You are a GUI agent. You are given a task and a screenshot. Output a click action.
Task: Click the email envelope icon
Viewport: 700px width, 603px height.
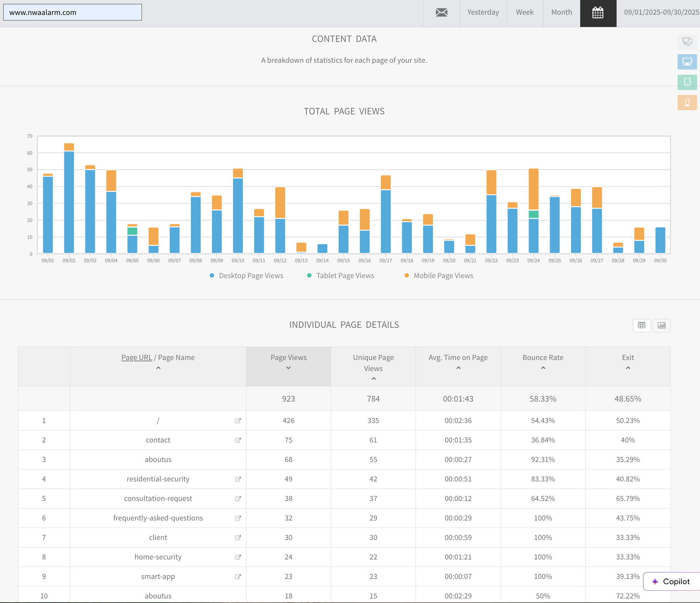[441, 12]
